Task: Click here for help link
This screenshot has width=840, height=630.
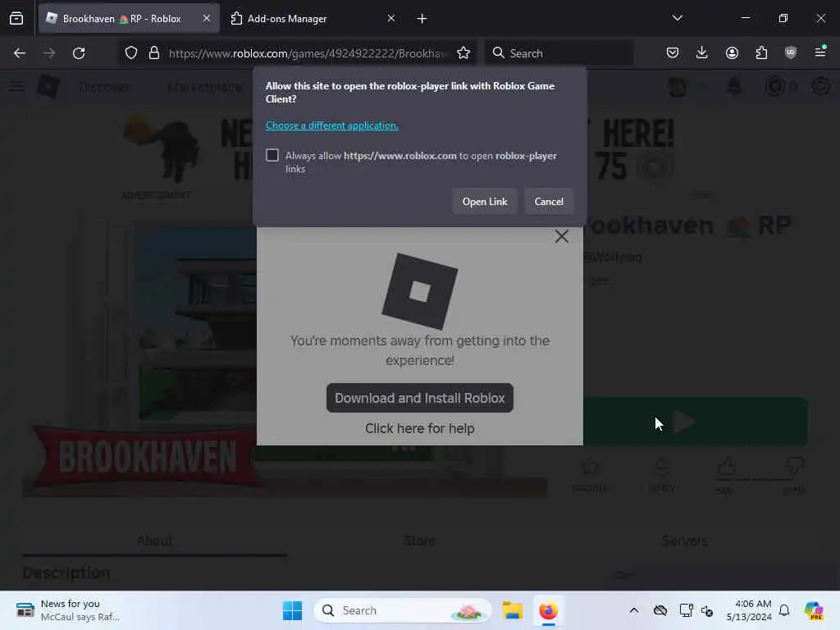Action: [x=419, y=428]
